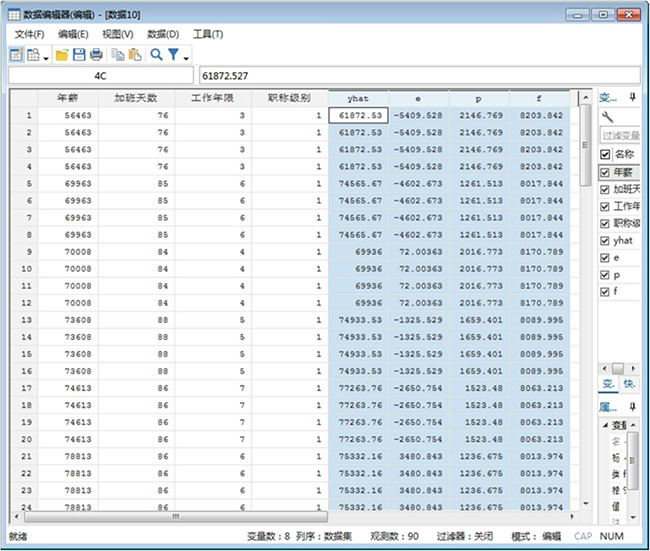Click the paste clipboard icon

(x=133, y=54)
